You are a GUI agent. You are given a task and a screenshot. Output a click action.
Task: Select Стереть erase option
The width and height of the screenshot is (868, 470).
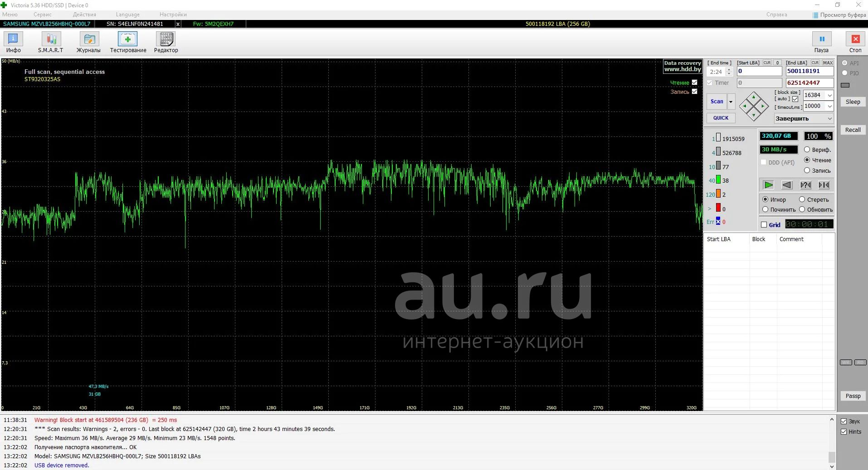pos(802,199)
